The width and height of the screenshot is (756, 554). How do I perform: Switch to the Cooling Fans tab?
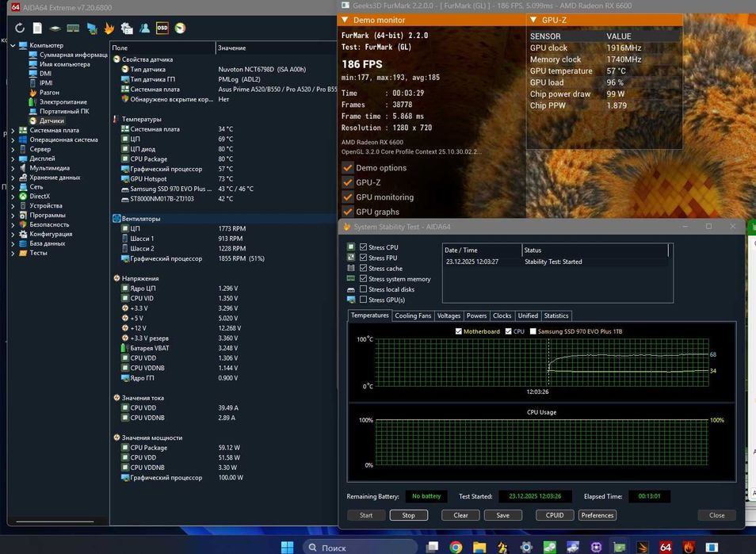(413, 315)
